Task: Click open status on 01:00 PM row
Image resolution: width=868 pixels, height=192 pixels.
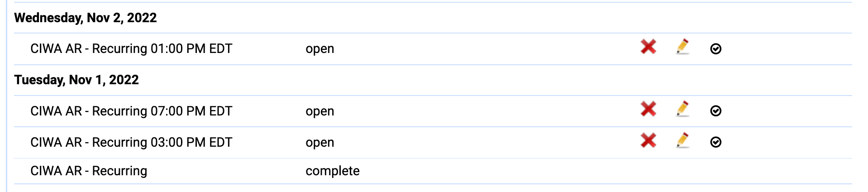Action: click(x=320, y=49)
